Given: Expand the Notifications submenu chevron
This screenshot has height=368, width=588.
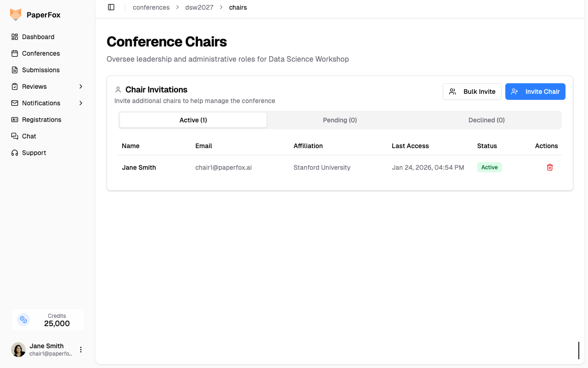Looking at the screenshot, I should tap(81, 103).
